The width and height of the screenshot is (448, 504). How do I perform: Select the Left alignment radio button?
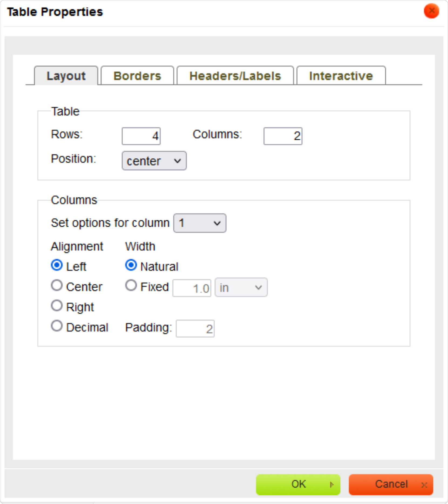tap(57, 265)
